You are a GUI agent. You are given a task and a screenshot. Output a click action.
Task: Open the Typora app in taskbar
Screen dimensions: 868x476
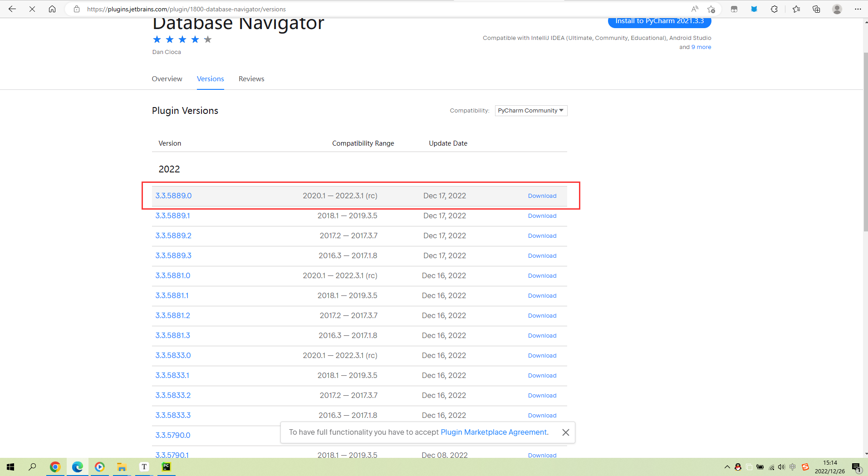click(144, 467)
